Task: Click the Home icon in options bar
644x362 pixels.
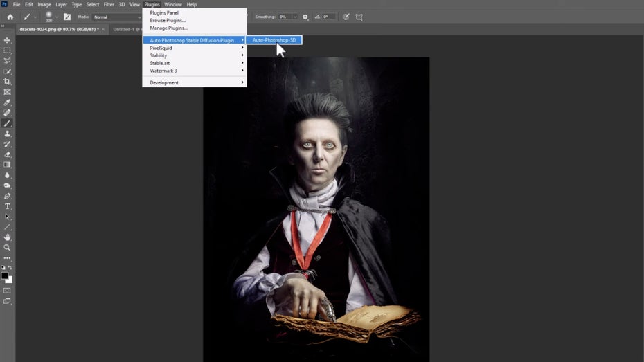Action: [10, 17]
